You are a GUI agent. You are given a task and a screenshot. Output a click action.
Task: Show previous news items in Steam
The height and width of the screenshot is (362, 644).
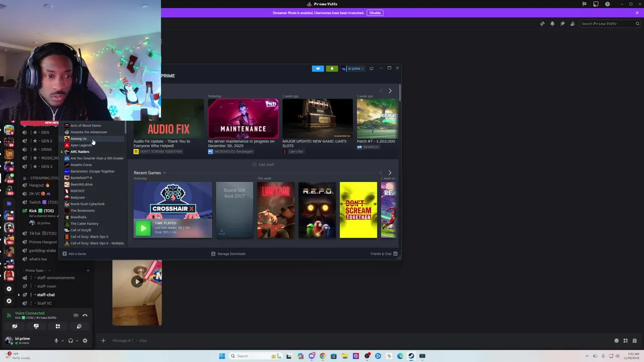381,91
